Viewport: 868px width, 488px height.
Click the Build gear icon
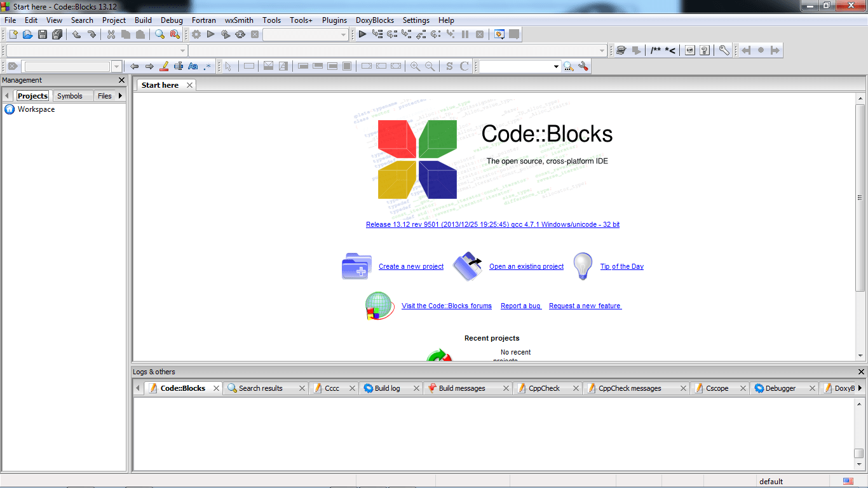196,34
